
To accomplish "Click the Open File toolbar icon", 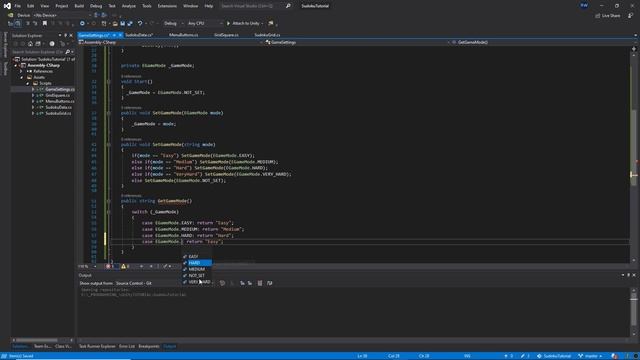I will click(115, 23).
